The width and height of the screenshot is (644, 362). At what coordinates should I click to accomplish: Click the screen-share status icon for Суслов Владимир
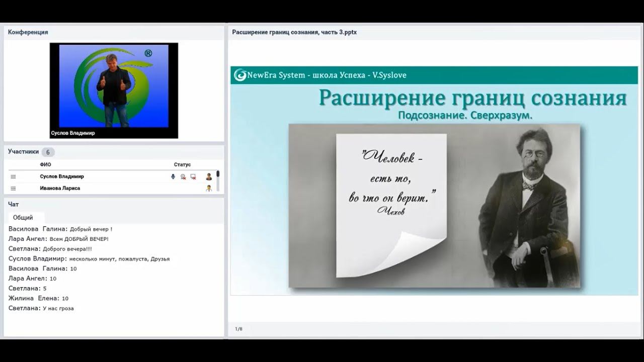click(193, 176)
